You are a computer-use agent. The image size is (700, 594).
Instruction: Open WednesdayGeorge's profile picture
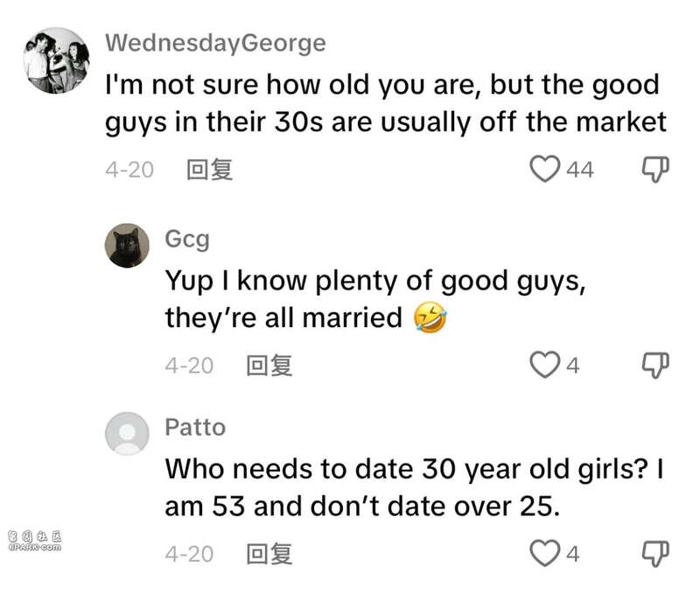coord(56,60)
